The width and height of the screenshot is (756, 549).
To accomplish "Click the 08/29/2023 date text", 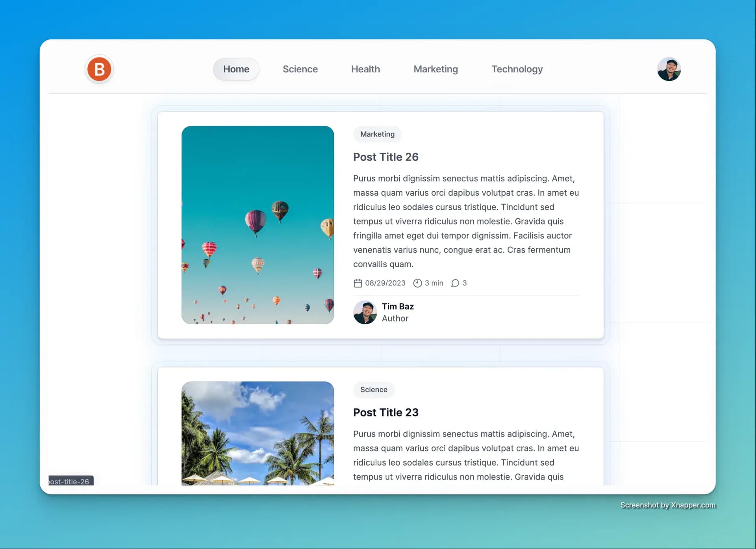I will coord(385,283).
